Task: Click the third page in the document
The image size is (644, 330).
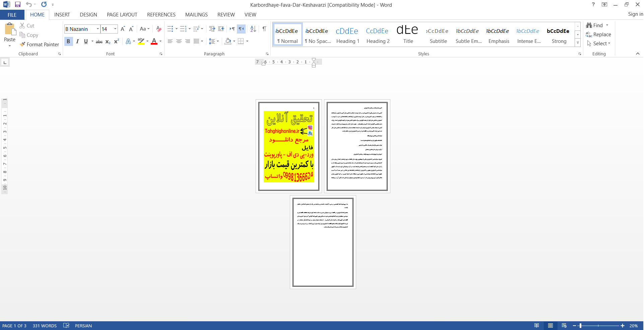Action: point(323,242)
